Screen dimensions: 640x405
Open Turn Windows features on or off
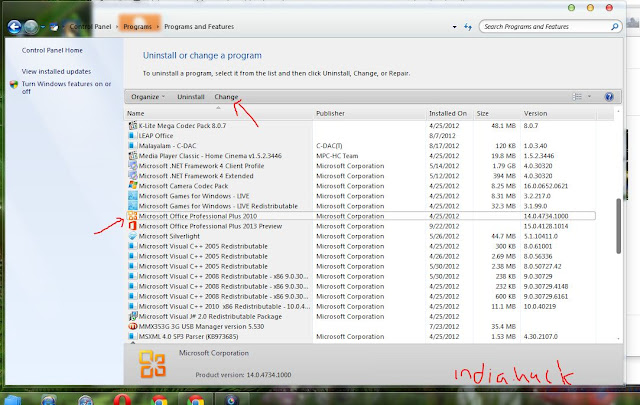tap(66, 87)
